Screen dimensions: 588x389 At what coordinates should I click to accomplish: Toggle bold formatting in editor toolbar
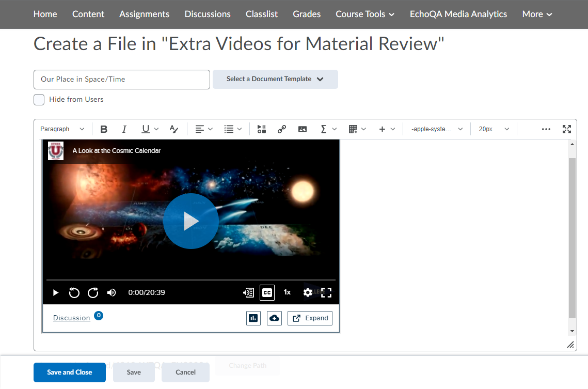104,129
